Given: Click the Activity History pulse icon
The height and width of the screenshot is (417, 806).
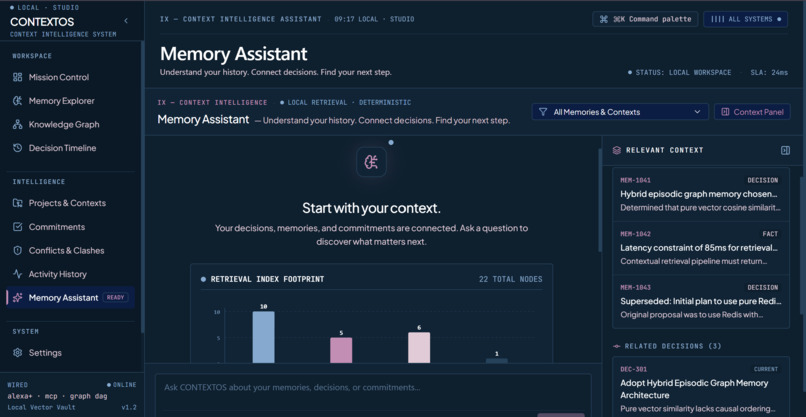Looking at the screenshot, I should click(x=17, y=274).
